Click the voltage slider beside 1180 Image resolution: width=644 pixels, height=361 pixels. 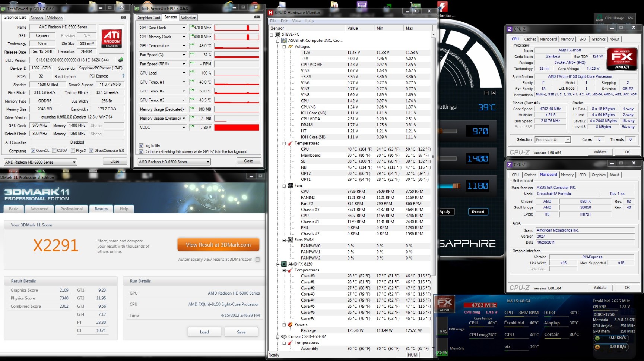point(450,186)
